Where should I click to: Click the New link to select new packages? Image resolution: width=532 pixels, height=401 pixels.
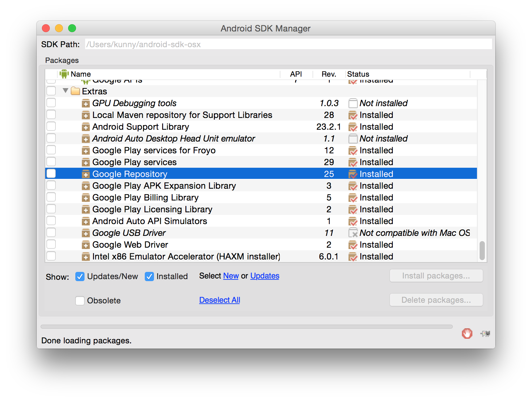click(x=231, y=276)
